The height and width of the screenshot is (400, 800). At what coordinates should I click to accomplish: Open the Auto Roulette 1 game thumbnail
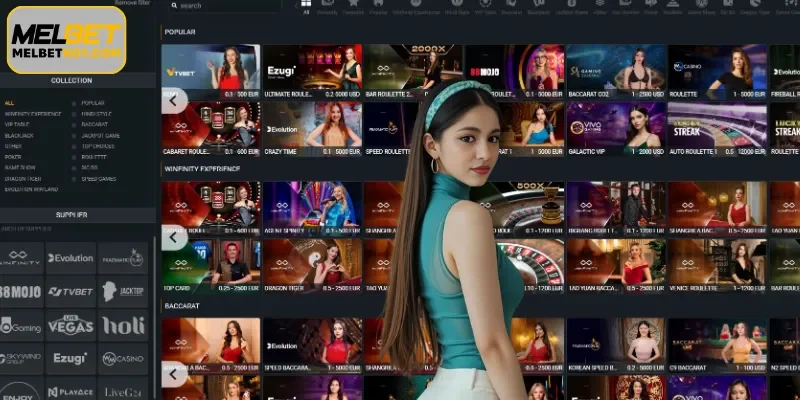click(x=717, y=129)
